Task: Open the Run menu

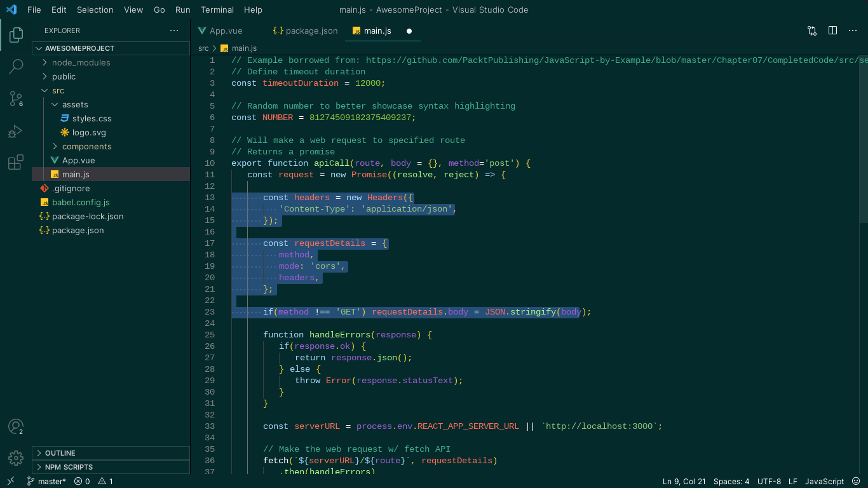Action: tap(183, 10)
